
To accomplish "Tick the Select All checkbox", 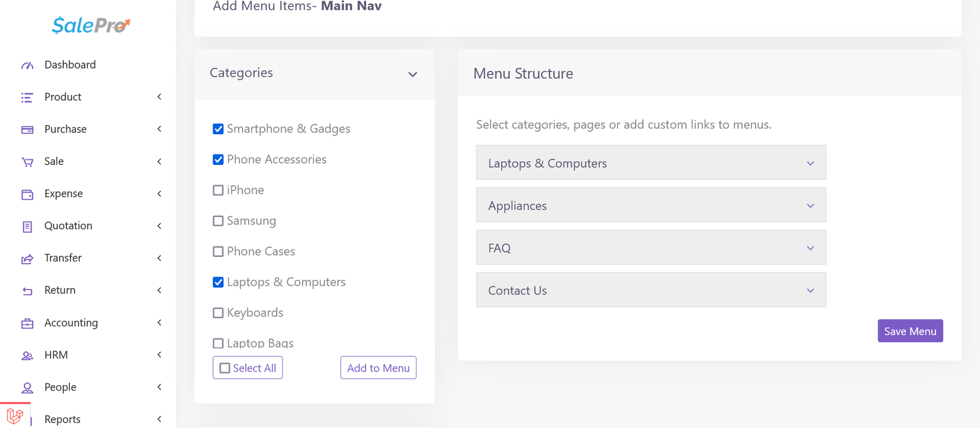I will (x=225, y=368).
